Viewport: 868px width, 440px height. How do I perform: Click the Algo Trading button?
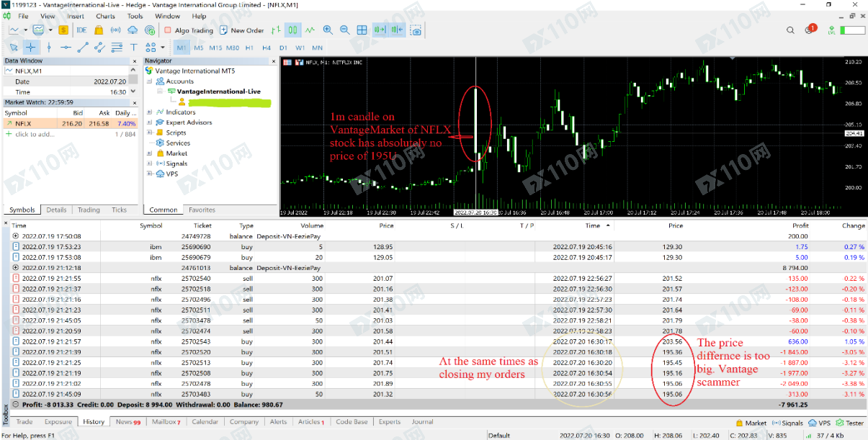point(189,30)
